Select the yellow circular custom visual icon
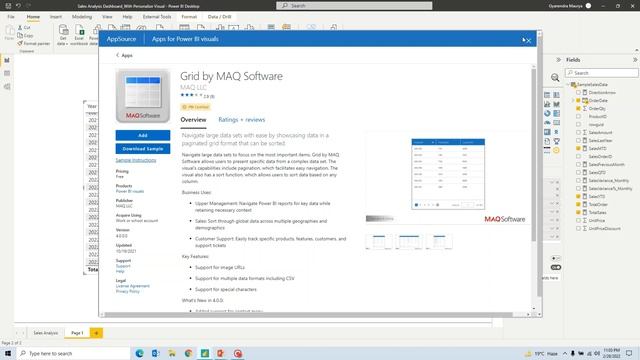Screen dimensions: 640x360 coord(556,151)
